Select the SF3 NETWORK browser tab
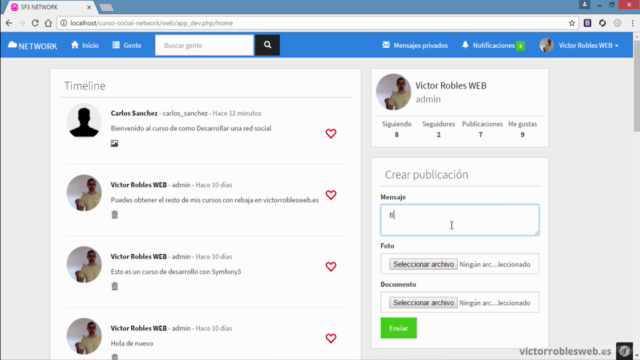 49,7
